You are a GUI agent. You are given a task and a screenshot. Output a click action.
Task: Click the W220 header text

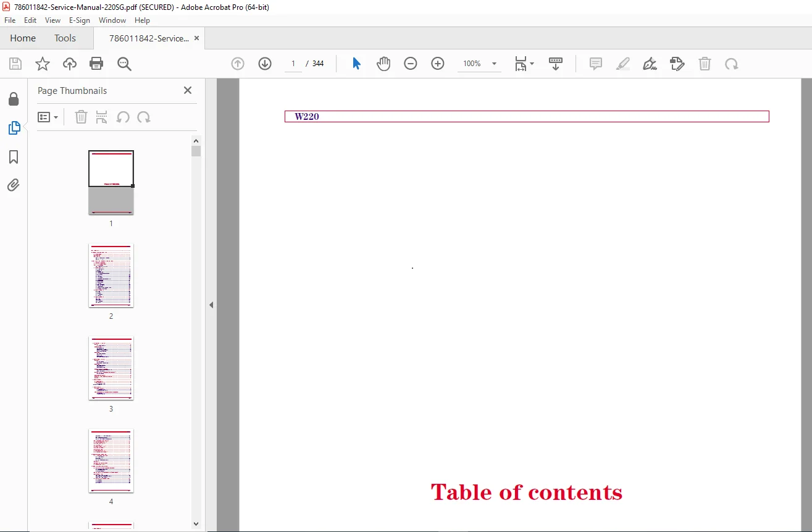click(307, 117)
